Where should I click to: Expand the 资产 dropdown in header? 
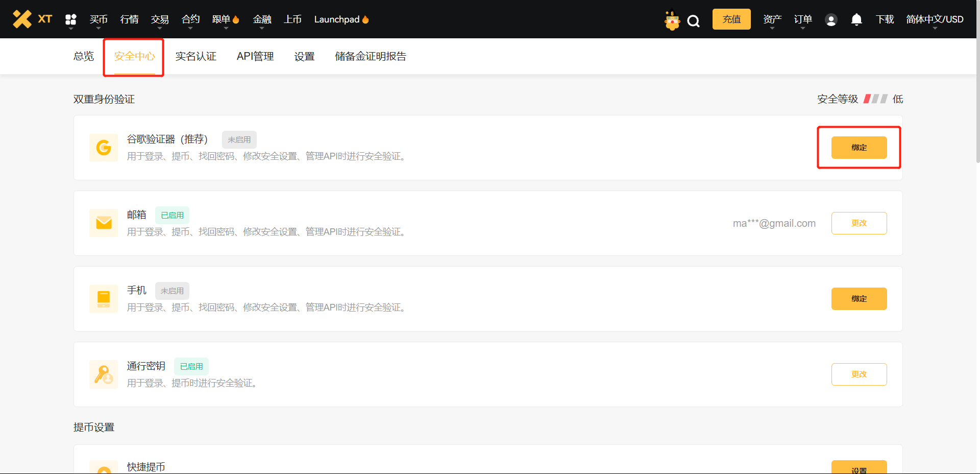(x=772, y=19)
